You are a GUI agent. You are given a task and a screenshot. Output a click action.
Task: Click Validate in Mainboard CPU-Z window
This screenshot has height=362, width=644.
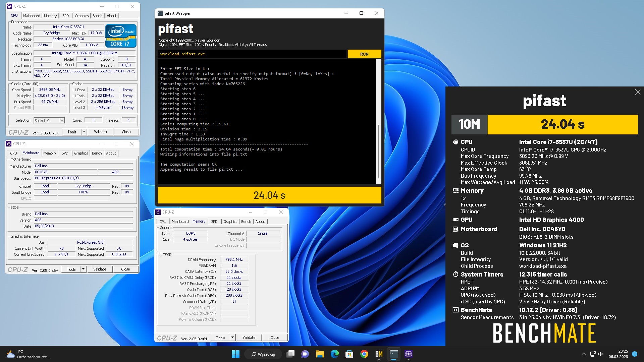tap(100, 269)
